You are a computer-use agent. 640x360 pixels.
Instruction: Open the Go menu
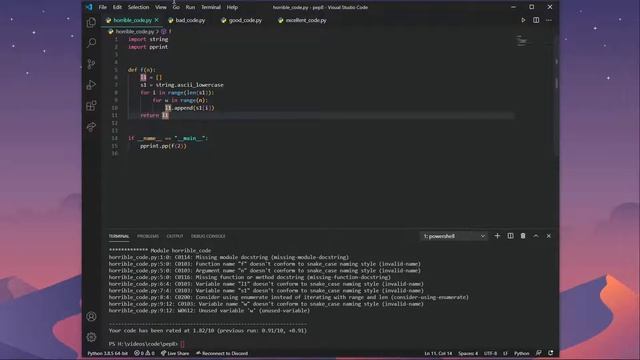pyautogui.click(x=176, y=7)
